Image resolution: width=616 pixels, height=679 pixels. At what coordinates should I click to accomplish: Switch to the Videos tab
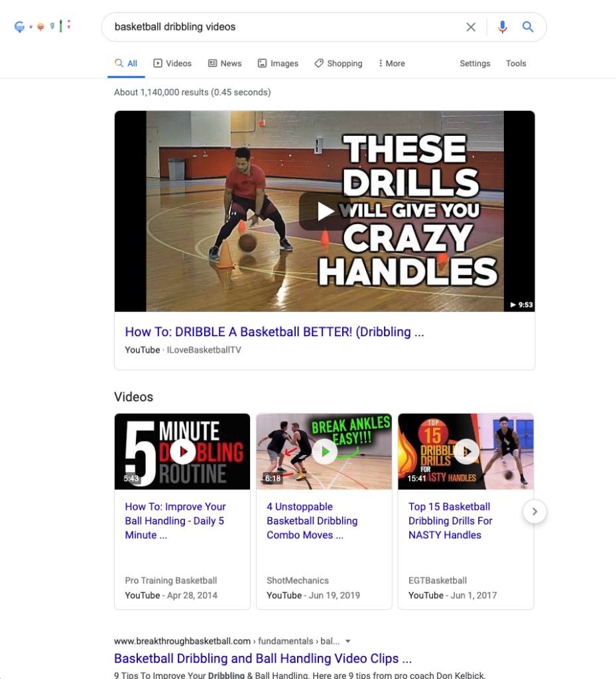172,64
